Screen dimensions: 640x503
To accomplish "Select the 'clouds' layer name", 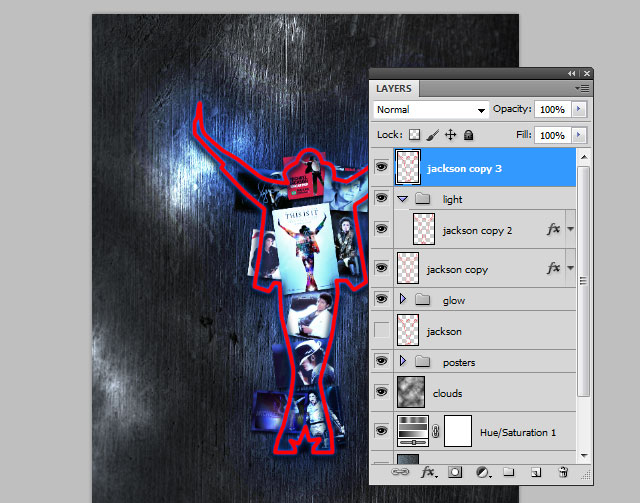I will [447, 394].
